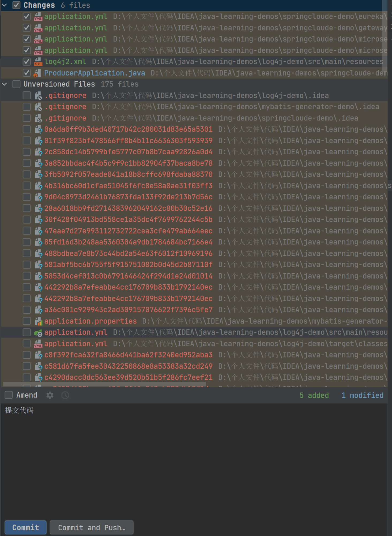Uncheck the Changes group checkbox

[16, 5]
